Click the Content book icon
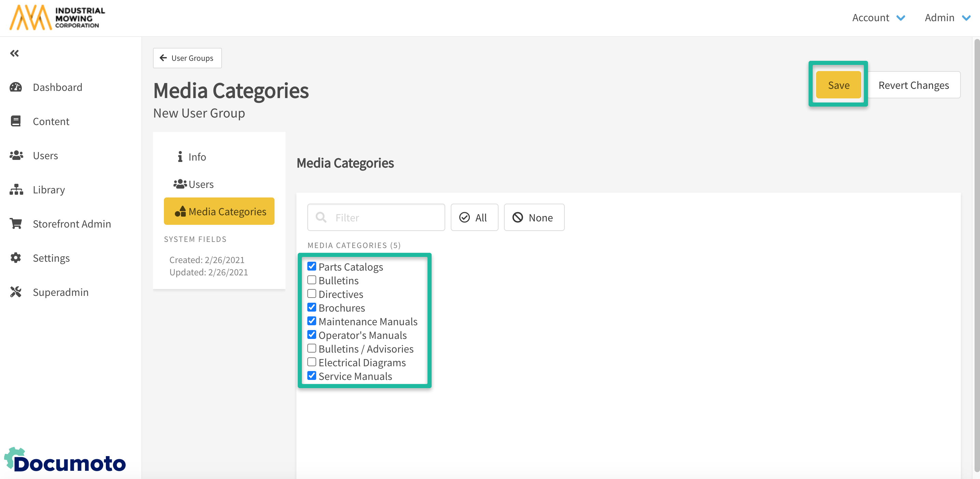980x479 pixels. pyautogui.click(x=16, y=121)
